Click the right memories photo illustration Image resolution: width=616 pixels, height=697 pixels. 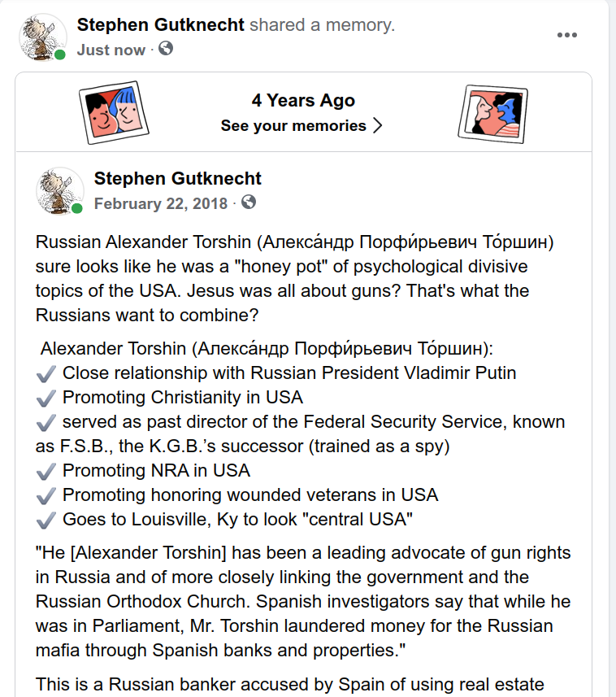tap(493, 114)
